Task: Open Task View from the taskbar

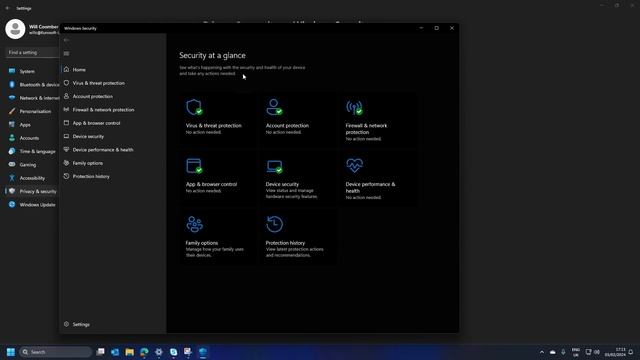Action: [x=100, y=352]
